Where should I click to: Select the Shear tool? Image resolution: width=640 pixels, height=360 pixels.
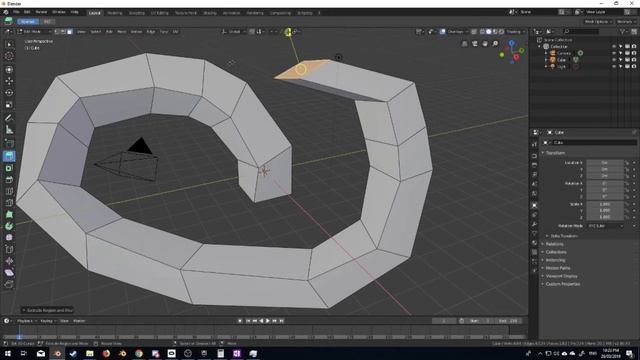[x=9, y=273]
